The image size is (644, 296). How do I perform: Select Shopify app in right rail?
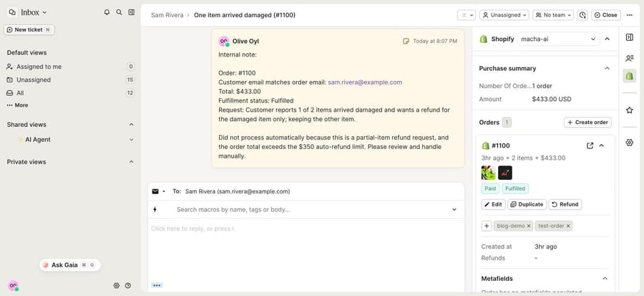pos(629,76)
